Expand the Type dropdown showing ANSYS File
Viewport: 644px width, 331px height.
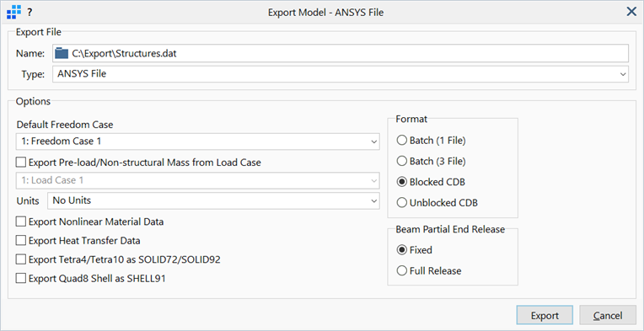point(340,74)
